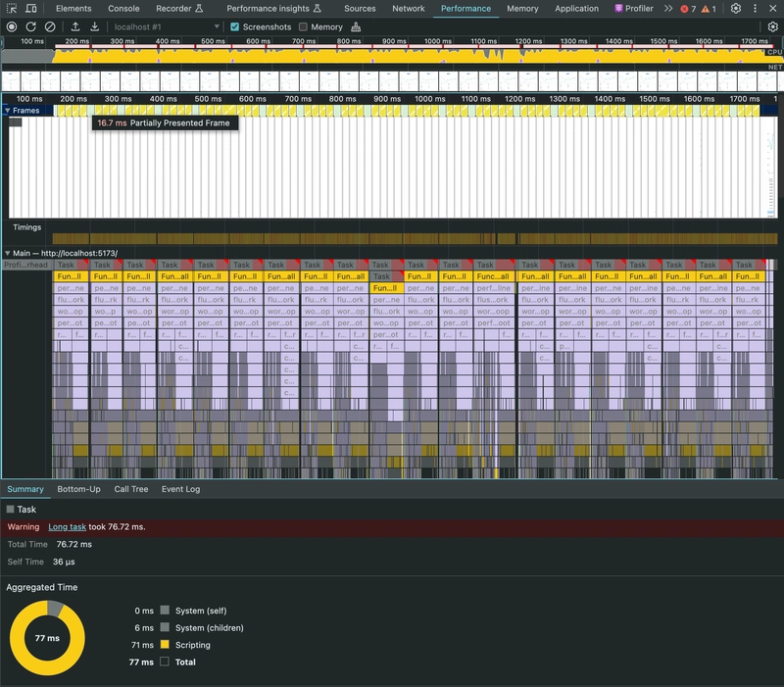Click the yellow Scripting legend swatch
Viewport: 784px width, 687px height.
165,645
